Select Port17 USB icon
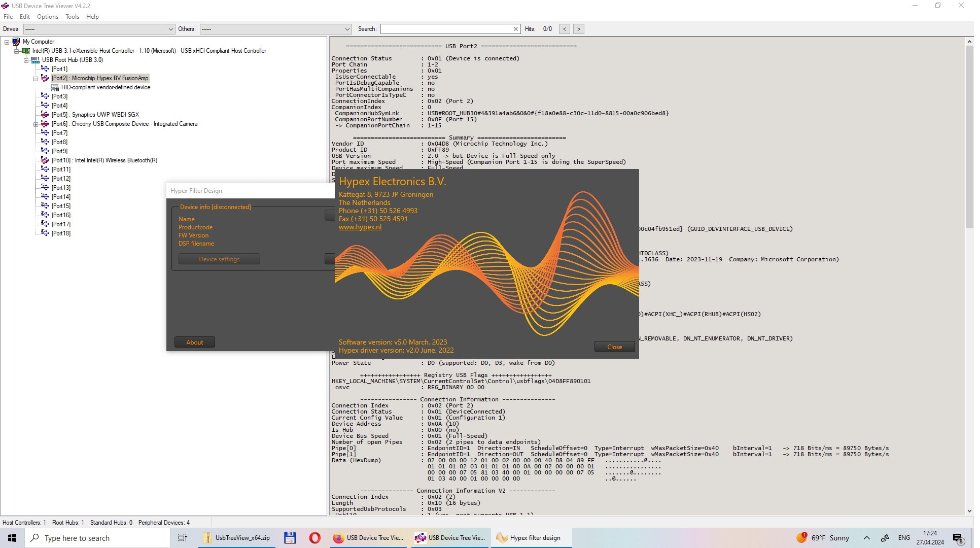980x548 pixels. pyautogui.click(x=45, y=224)
